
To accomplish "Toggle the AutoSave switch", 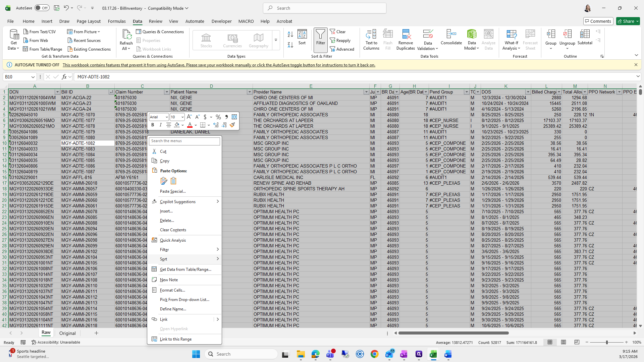I will point(42,8).
